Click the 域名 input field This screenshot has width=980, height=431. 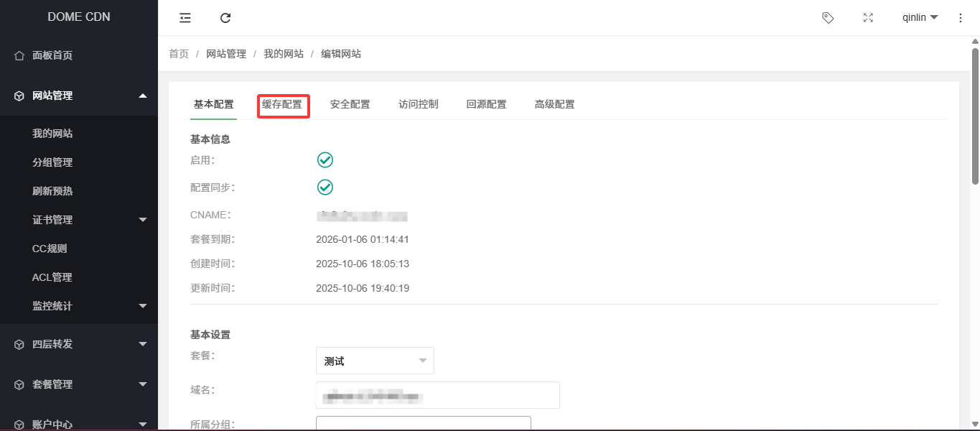coord(437,395)
